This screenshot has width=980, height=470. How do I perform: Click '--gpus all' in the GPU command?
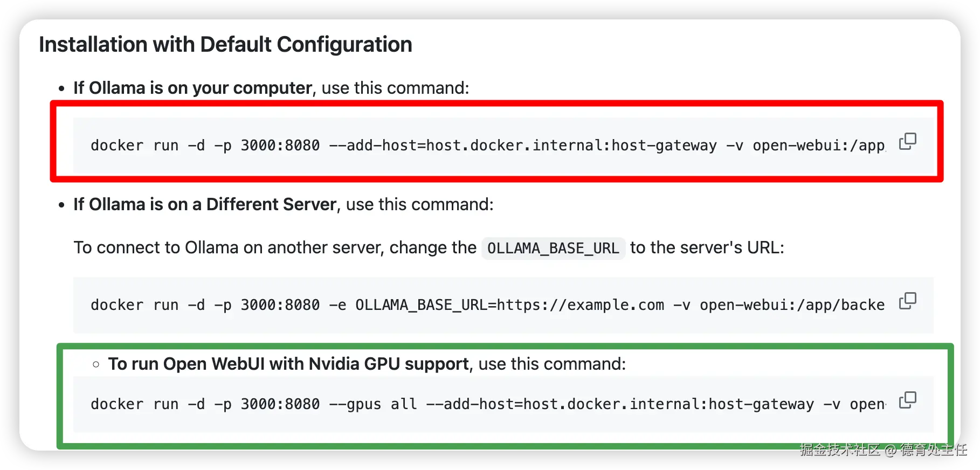(373, 404)
